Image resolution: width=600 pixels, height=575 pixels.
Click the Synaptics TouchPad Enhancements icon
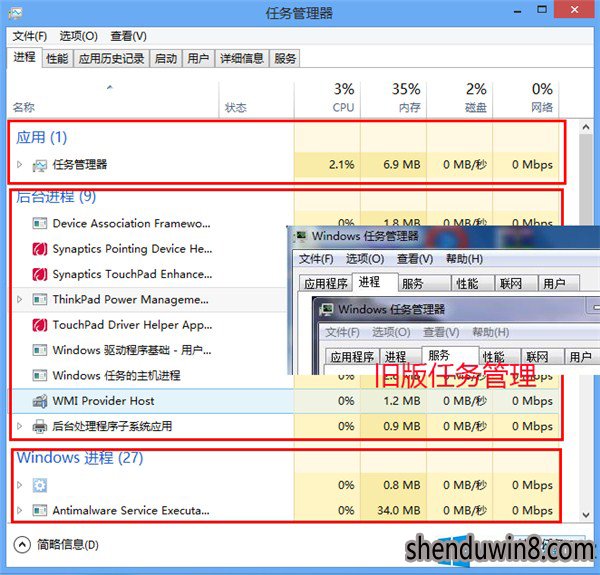point(40,274)
